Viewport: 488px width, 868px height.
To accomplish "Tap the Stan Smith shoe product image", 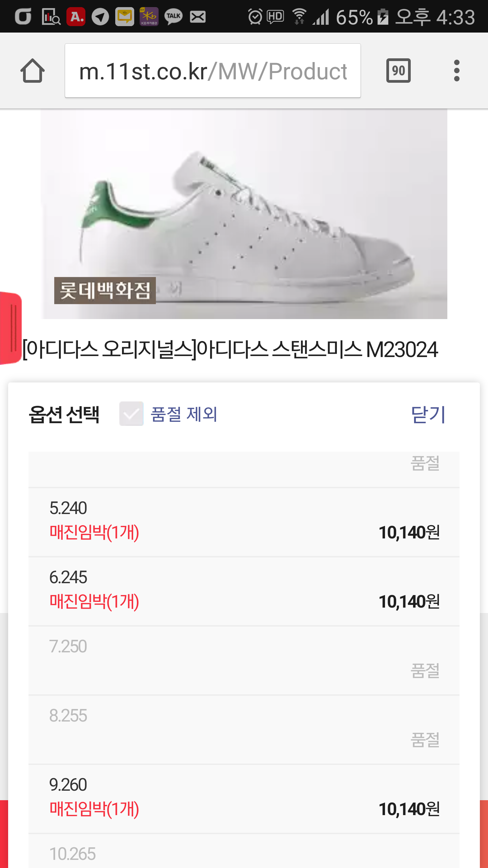I will [x=244, y=214].
